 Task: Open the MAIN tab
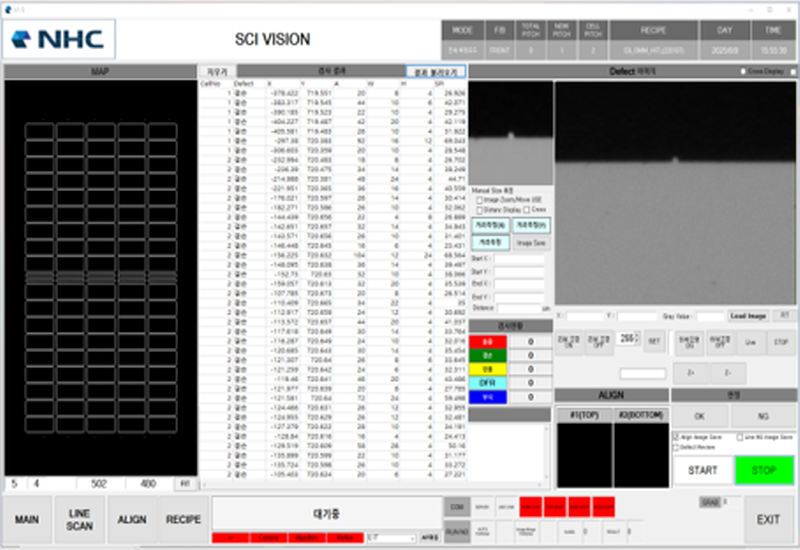pos(27,520)
